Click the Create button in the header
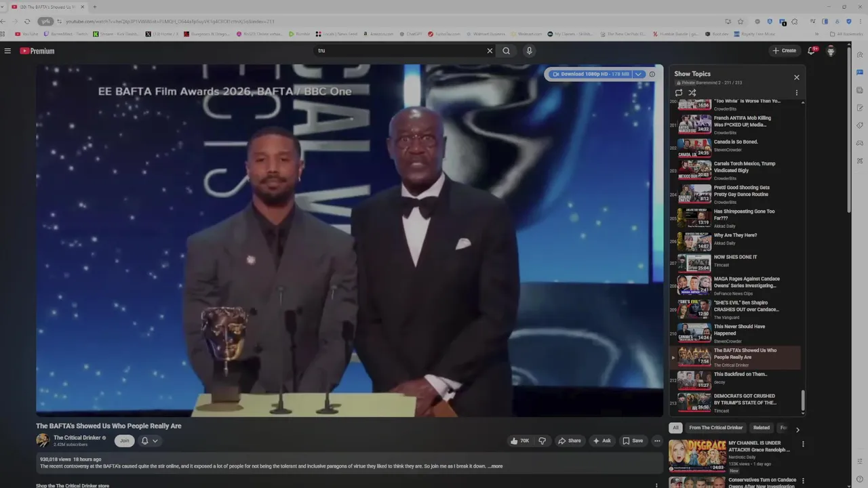The image size is (868, 488). pos(785,51)
